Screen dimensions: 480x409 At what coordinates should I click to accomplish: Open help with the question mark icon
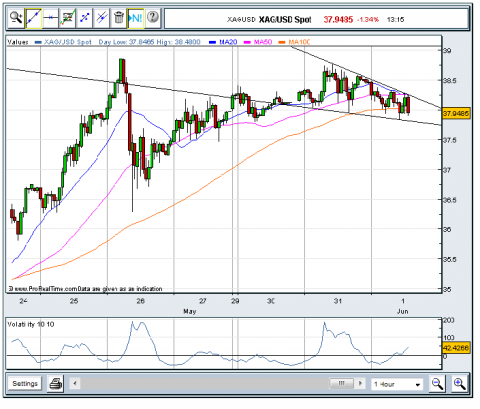pos(153,17)
